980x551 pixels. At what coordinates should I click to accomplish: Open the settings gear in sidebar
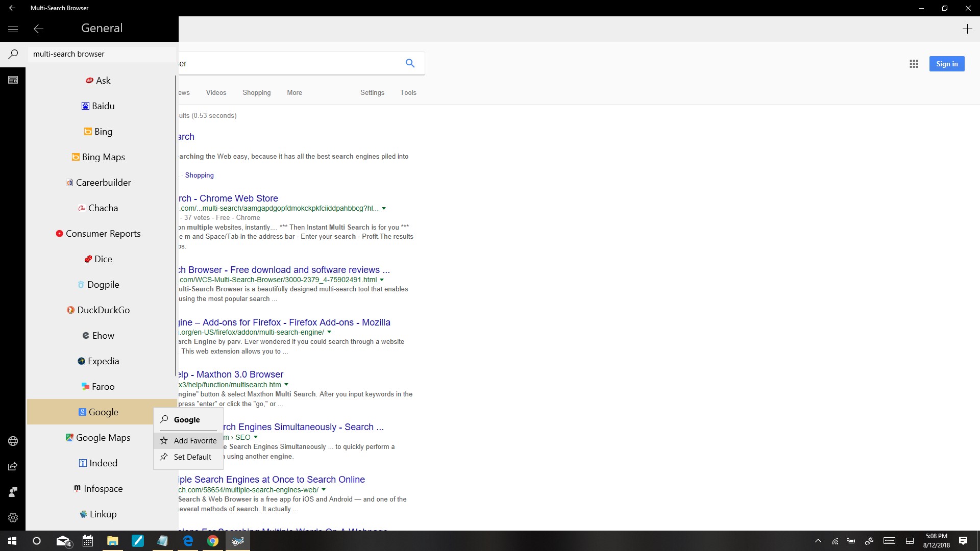point(13,517)
